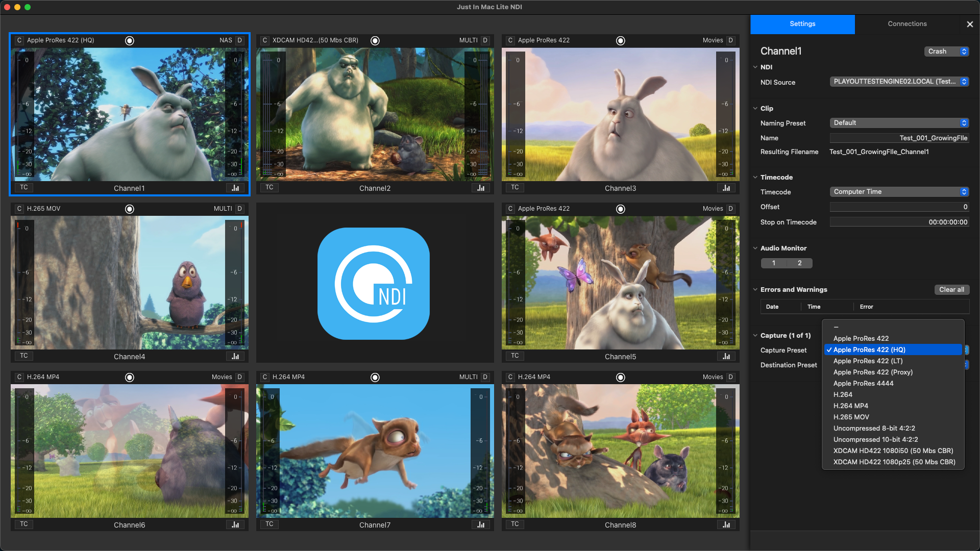Open audio meter icon for Channel7

coord(481,524)
